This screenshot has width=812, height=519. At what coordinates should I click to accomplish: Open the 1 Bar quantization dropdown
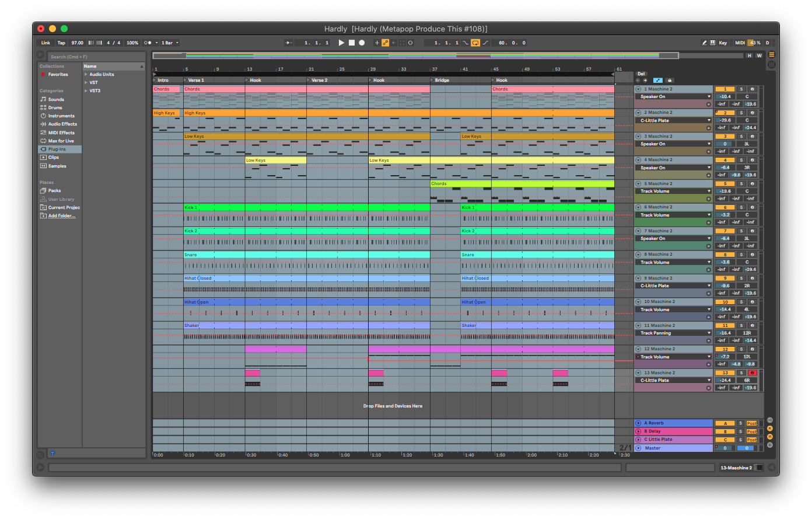170,43
